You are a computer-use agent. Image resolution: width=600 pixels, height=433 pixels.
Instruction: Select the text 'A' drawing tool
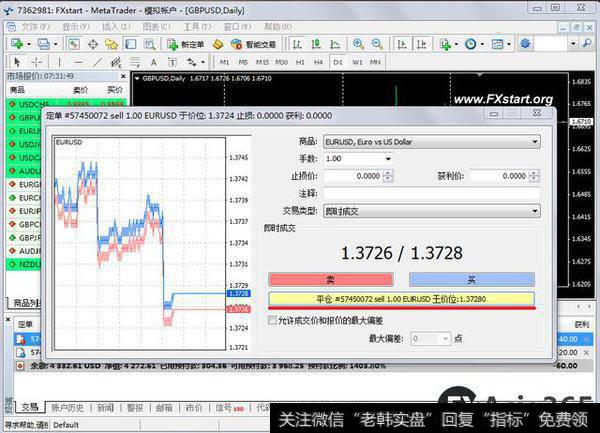coord(153,62)
